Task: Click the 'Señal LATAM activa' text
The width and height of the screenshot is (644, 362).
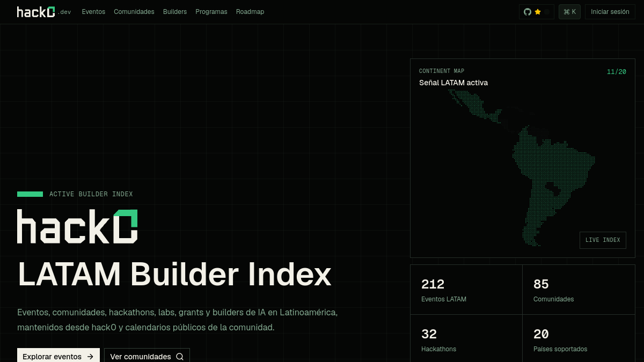Action: [453, 83]
